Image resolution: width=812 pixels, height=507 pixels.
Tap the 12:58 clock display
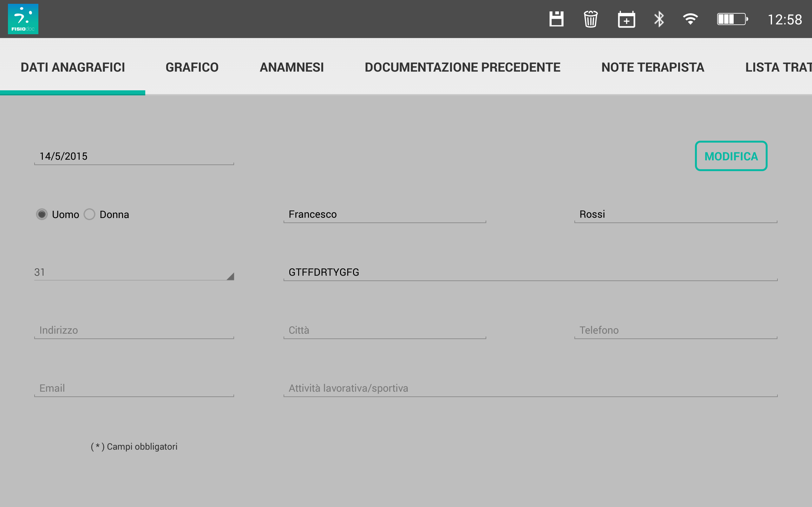(x=784, y=20)
